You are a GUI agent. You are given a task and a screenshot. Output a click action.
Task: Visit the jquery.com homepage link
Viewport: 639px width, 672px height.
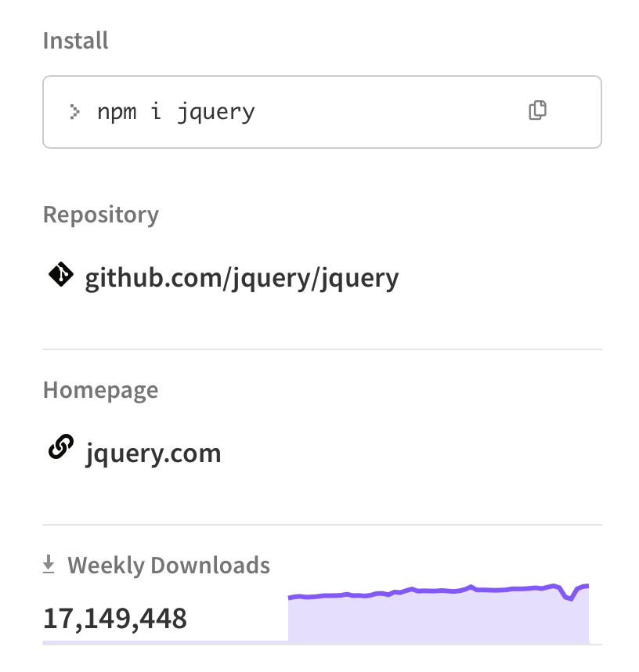(153, 453)
